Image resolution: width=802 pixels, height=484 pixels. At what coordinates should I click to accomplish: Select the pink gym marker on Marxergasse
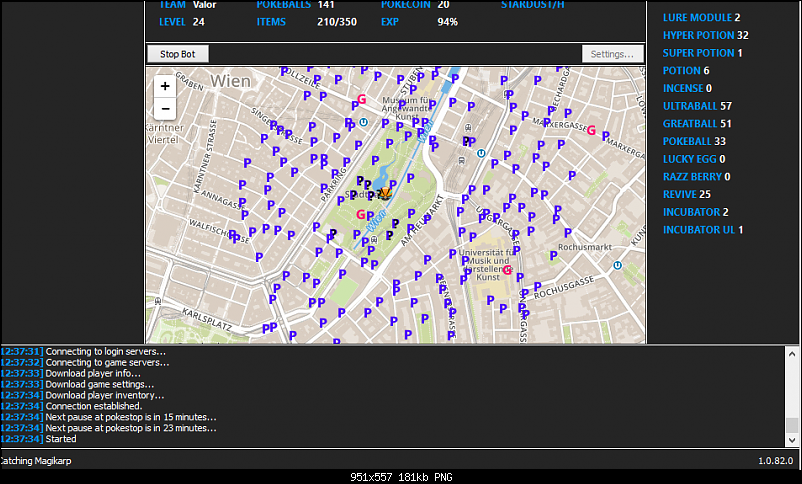[591, 130]
